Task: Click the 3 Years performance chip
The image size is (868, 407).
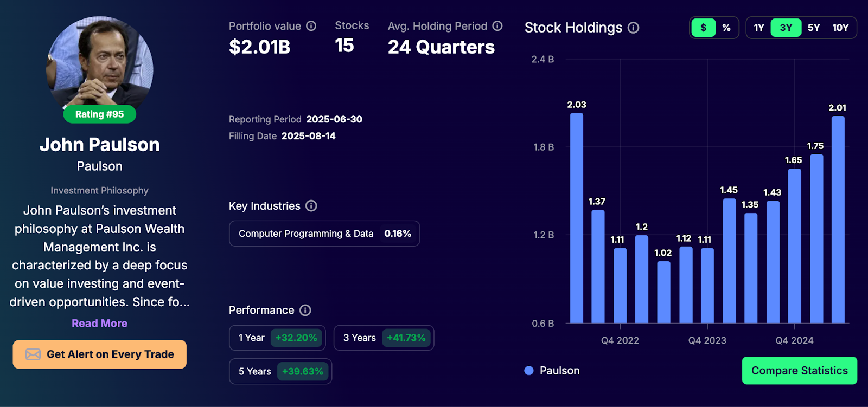Action: 384,338
